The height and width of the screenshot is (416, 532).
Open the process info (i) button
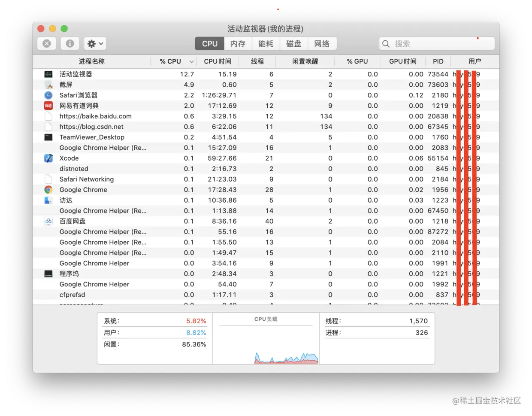click(70, 43)
